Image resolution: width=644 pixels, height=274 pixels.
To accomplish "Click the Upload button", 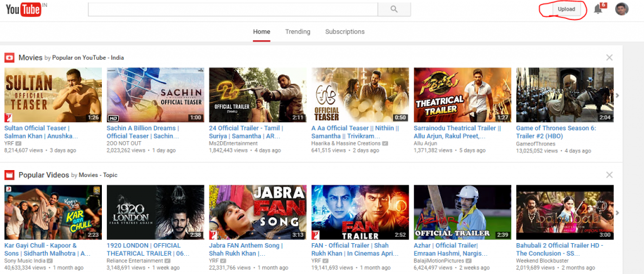I will tap(567, 9).
